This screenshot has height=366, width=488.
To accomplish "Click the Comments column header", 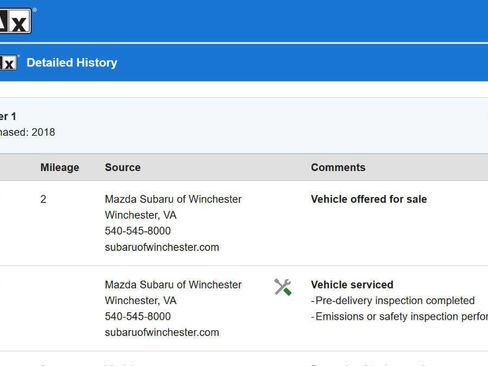I will 338,167.
